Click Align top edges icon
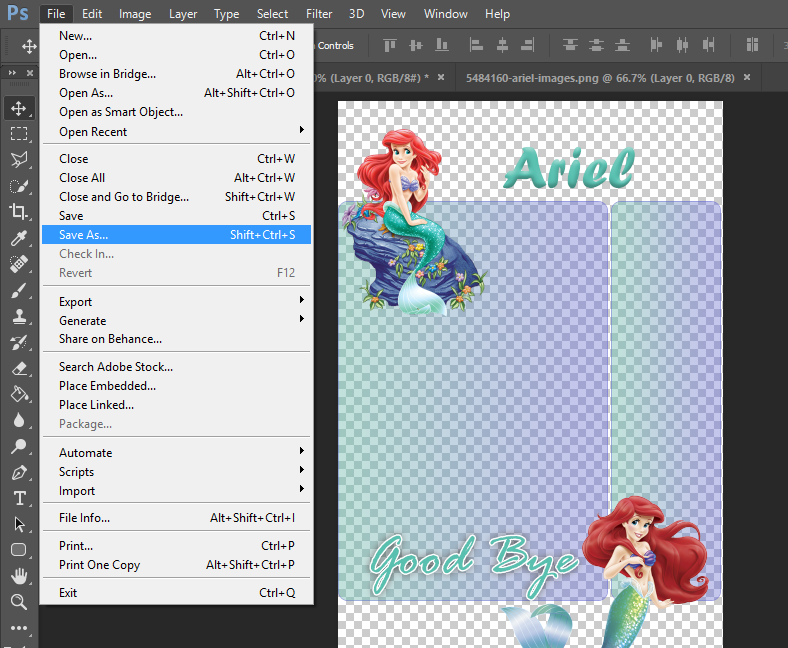Screen dimensions: 788x648 tap(390, 45)
